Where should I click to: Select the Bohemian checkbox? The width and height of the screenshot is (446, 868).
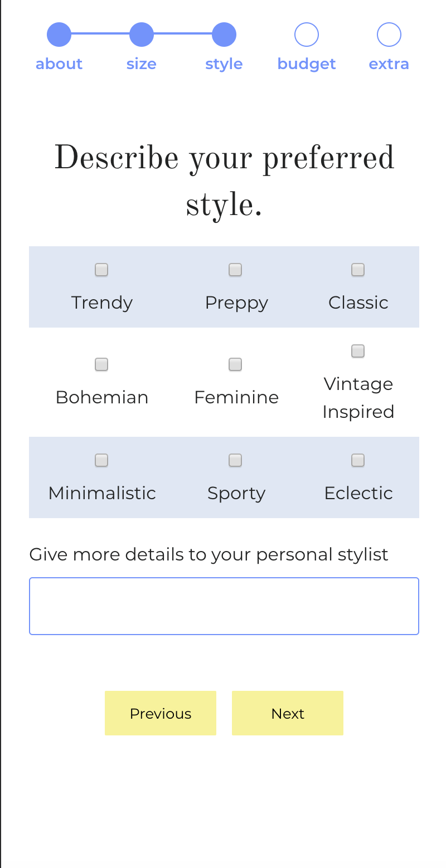click(x=101, y=365)
